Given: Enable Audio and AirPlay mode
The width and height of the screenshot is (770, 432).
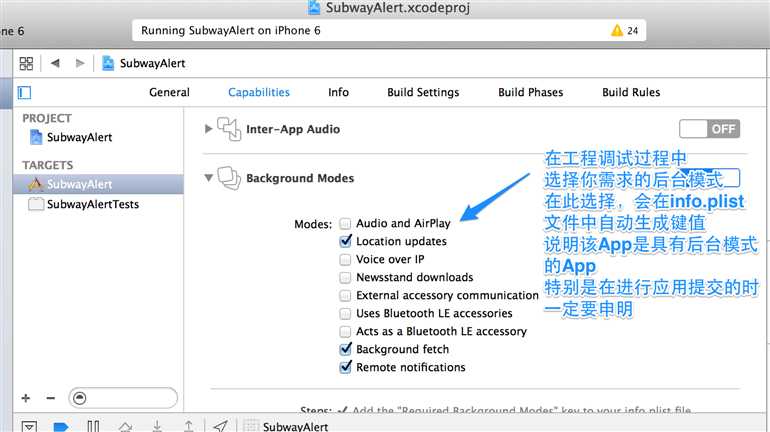Looking at the screenshot, I should (345, 224).
